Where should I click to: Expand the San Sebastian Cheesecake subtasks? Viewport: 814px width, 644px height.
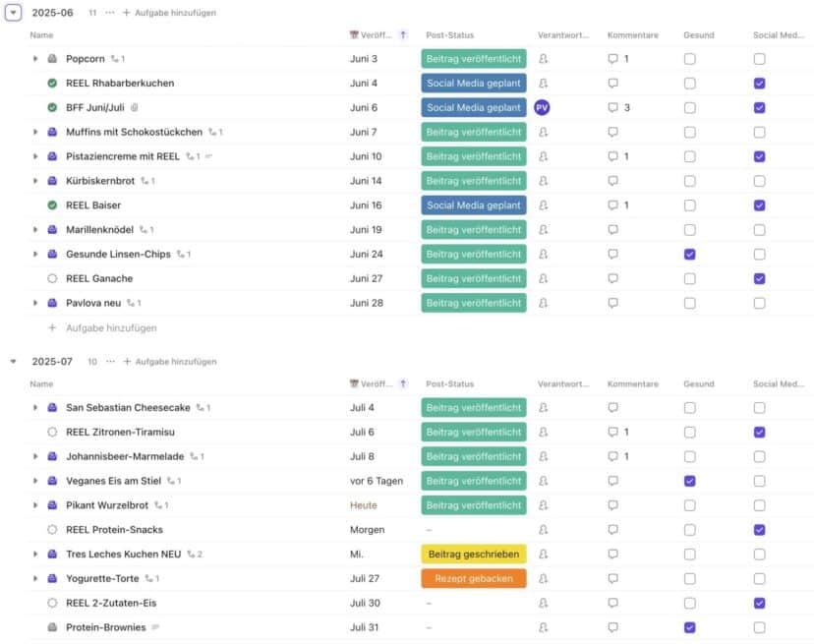pyautogui.click(x=35, y=408)
